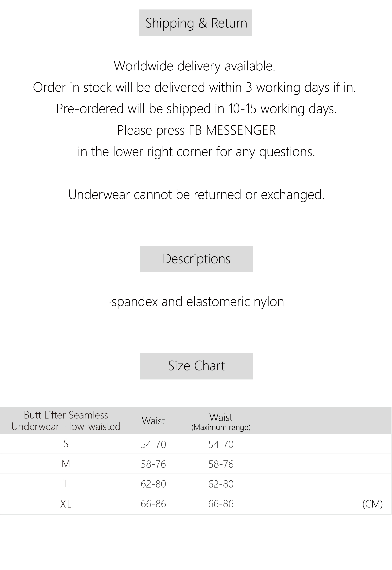Choose the M size row label
The width and height of the screenshot is (392, 570).
point(66,464)
